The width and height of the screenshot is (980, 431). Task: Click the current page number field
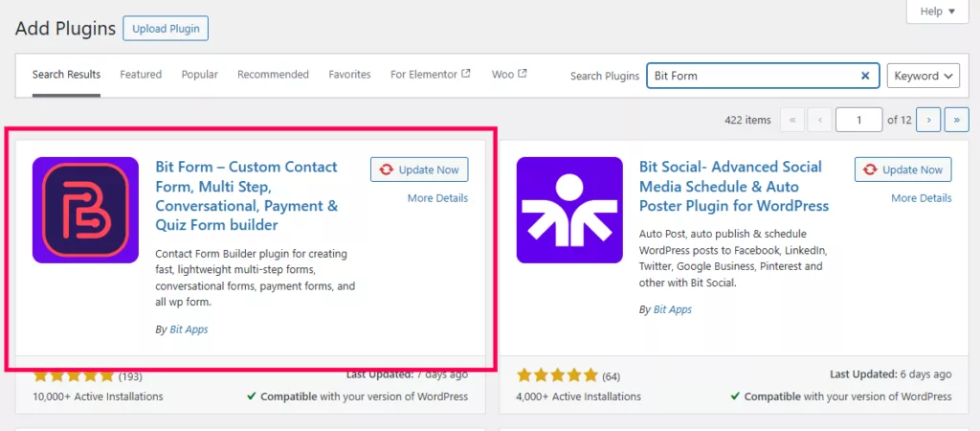858,120
